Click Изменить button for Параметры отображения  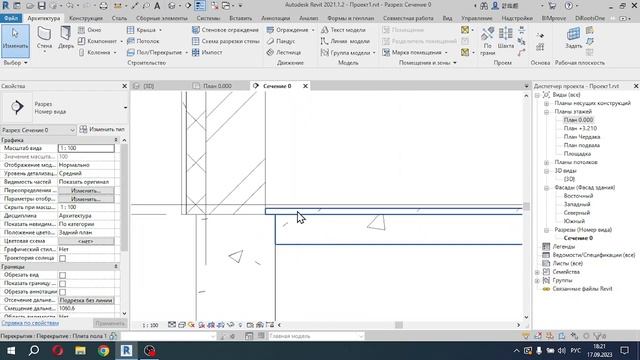point(86,199)
